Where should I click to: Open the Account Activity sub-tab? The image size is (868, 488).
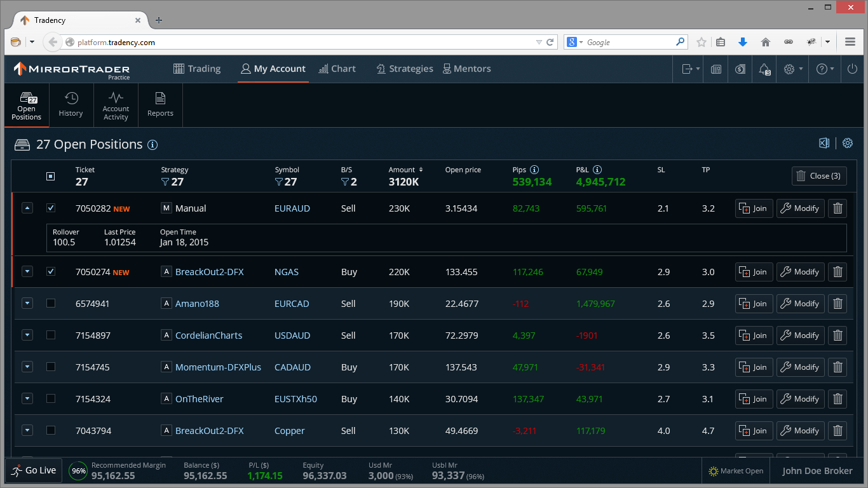[x=116, y=105]
